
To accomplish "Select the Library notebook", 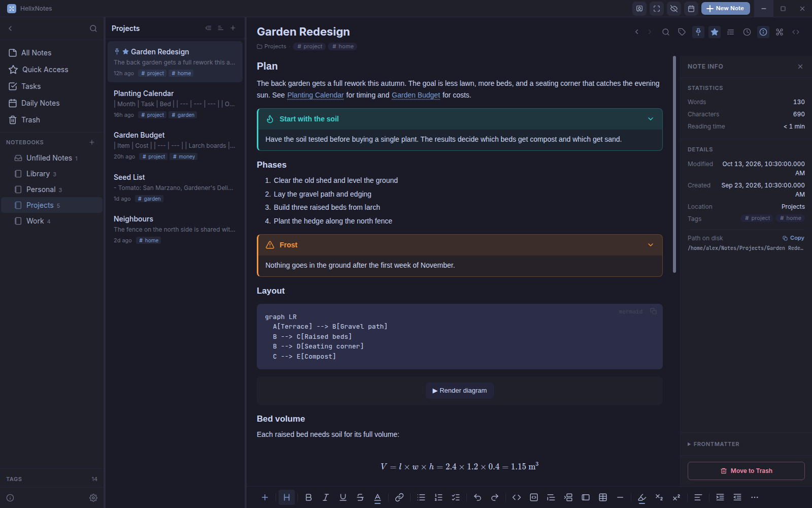I will coord(51,174).
